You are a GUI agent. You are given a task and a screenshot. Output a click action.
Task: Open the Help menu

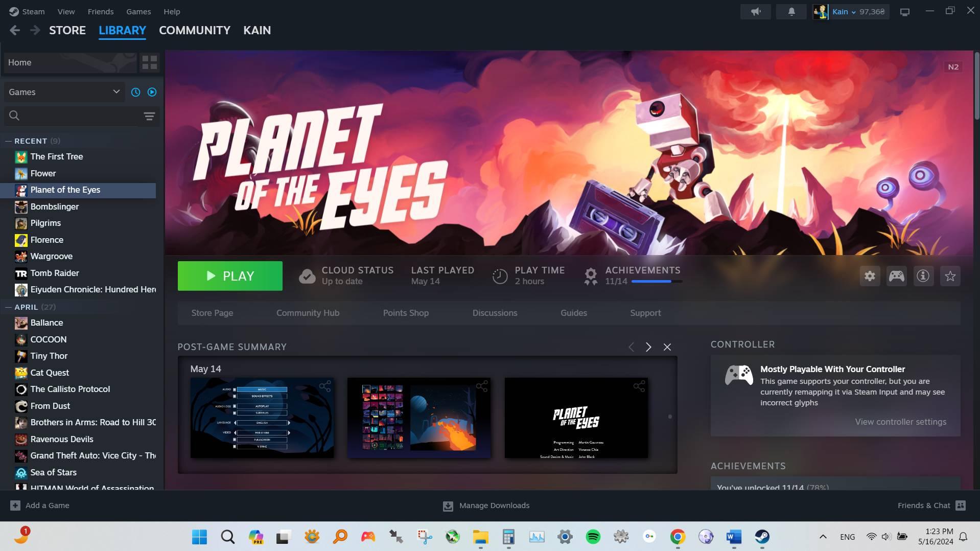pos(172,12)
